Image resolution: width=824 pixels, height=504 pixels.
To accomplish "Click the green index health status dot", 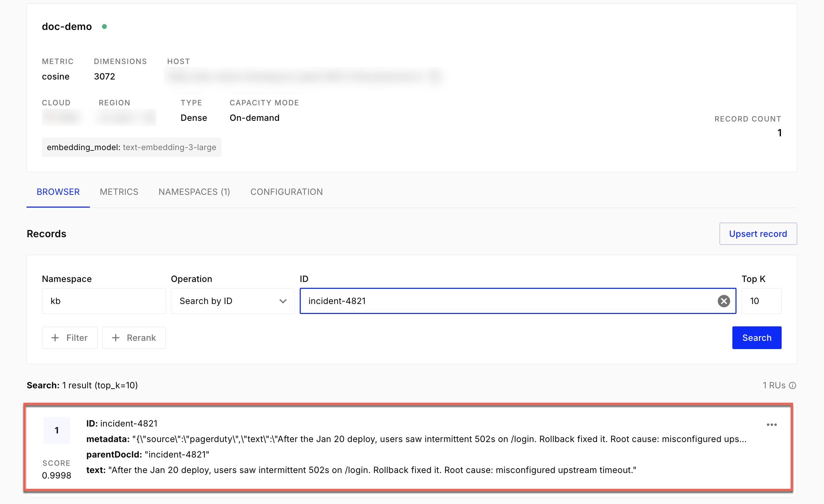I will [x=105, y=26].
